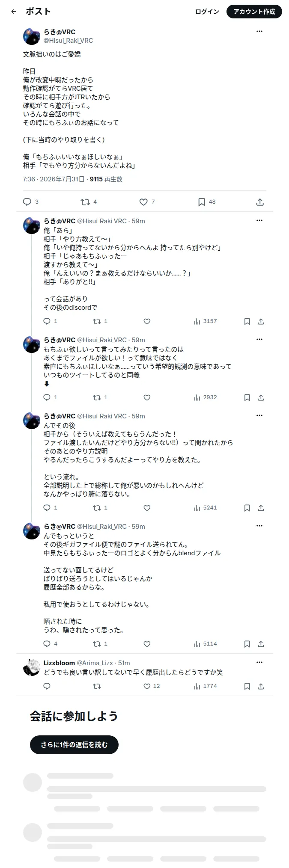The width and height of the screenshot is (289, 868).
Task: Open more menu on Lizxbloom's reply
Action: tap(259, 662)
